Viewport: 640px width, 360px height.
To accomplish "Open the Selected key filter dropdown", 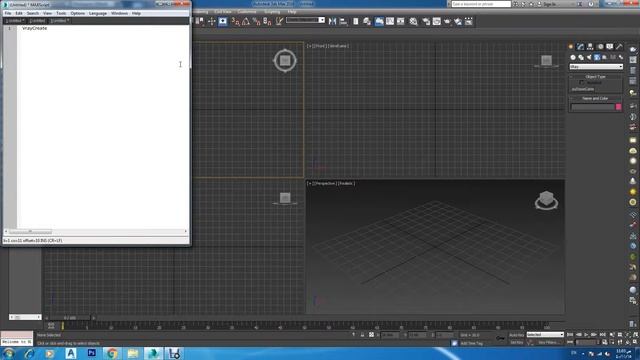I will [545, 335].
